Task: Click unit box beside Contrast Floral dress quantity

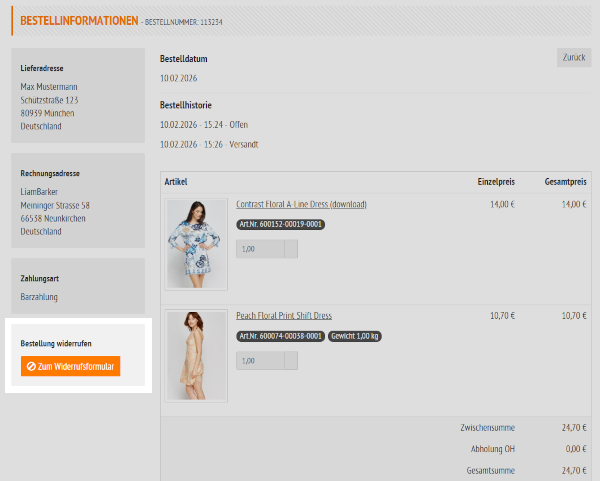Action: tap(291, 249)
